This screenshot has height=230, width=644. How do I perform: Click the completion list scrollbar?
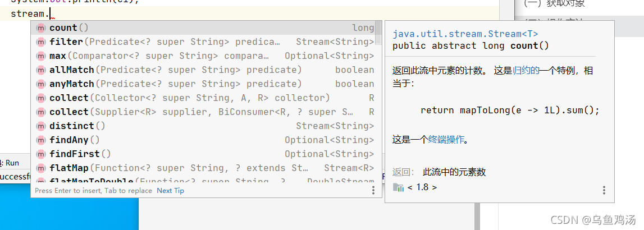(x=378, y=34)
